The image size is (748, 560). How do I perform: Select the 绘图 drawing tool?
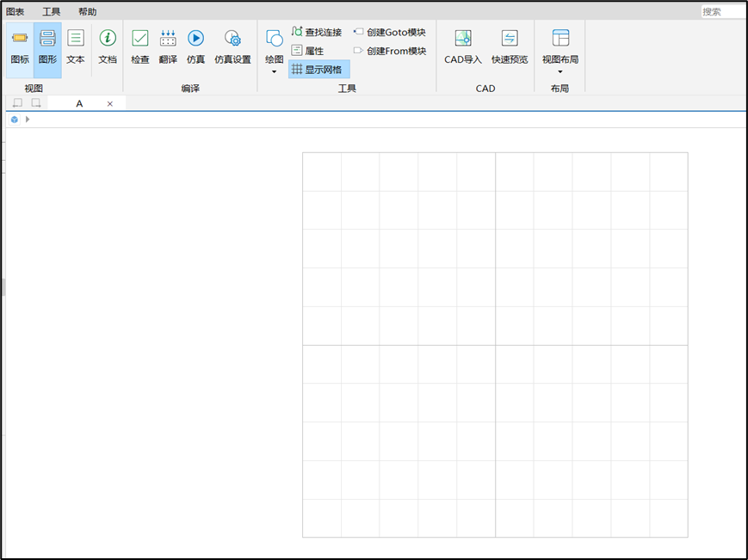tap(275, 46)
